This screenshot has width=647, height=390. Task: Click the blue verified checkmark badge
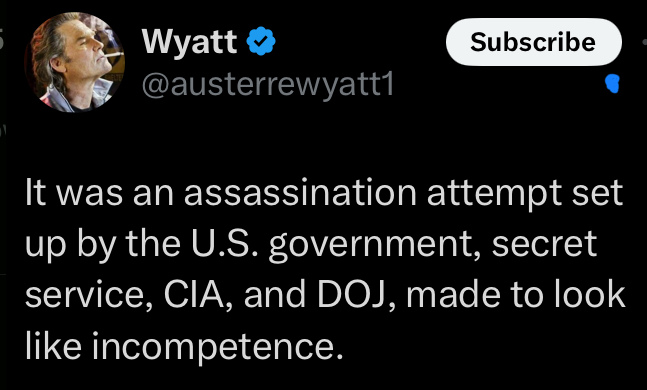[x=261, y=41]
